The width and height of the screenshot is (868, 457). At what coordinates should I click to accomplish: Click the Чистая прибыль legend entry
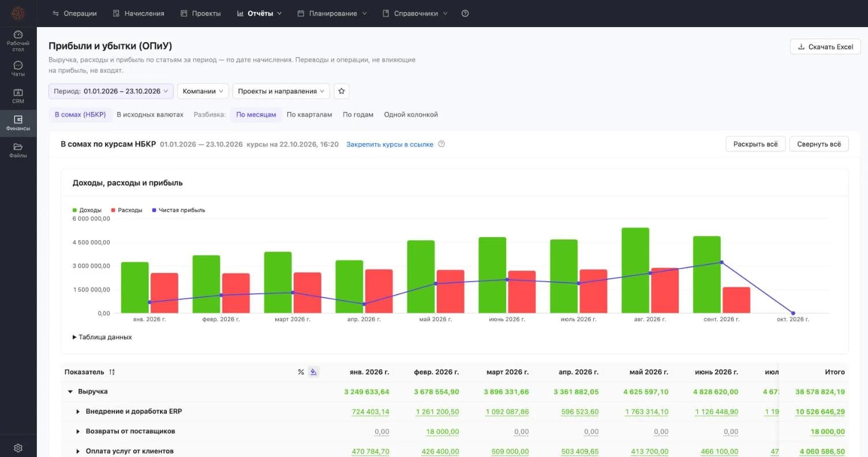[178, 210]
